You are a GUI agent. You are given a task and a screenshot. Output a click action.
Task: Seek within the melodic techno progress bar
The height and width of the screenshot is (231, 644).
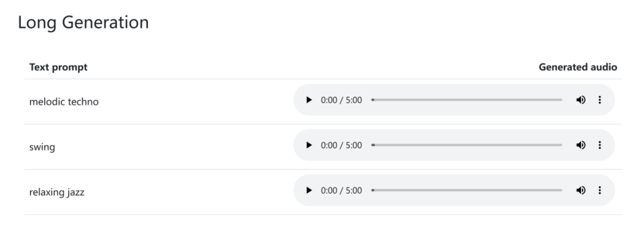(x=467, y=100)
